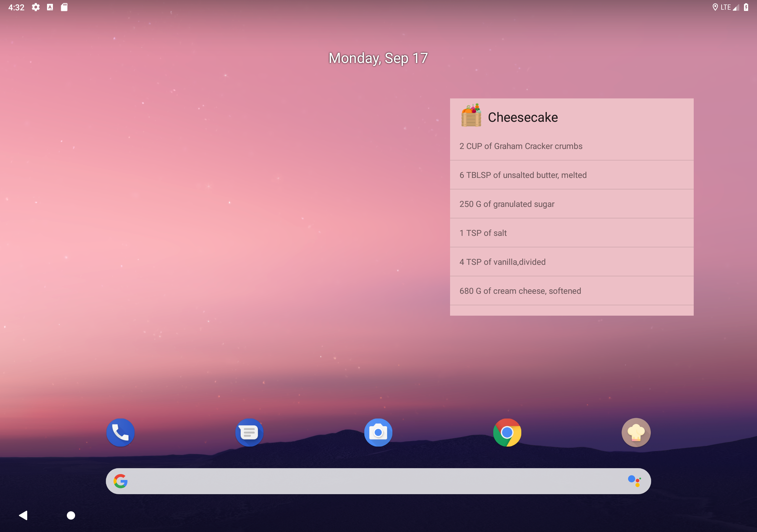Tap the Google Assistant icon

pyautogui.click(x=634, y=481)
